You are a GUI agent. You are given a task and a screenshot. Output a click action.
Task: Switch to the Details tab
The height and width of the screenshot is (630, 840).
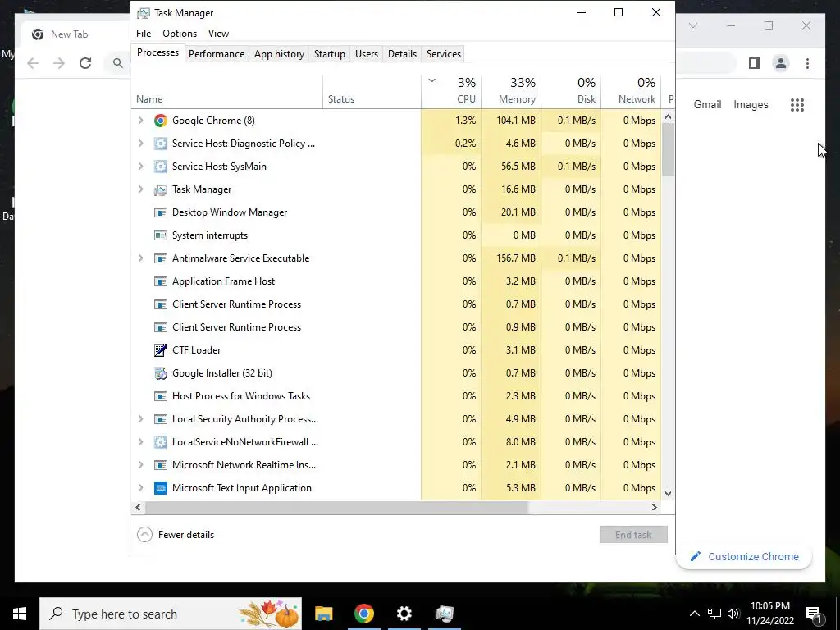(x=402, y=54)
